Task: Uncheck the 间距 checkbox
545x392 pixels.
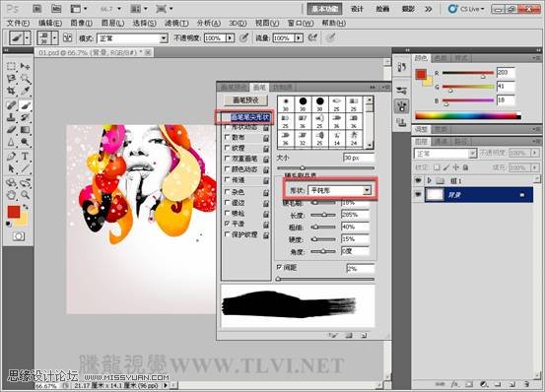Action: (279, 267)
